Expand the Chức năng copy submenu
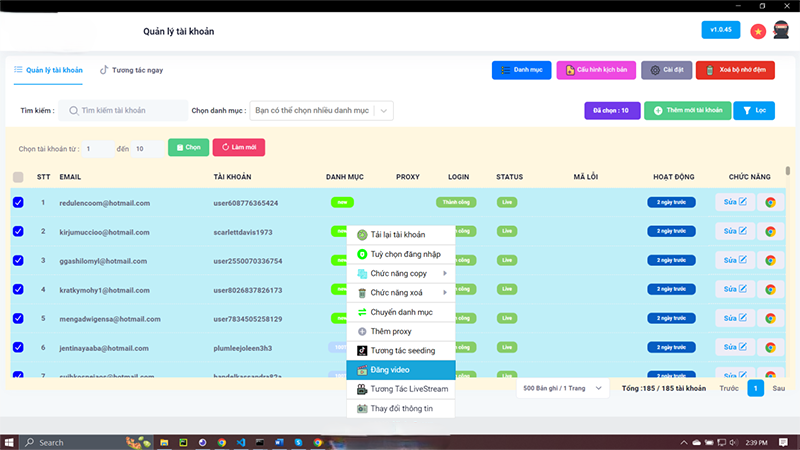The image size is (800, 450). pos(400,273)
